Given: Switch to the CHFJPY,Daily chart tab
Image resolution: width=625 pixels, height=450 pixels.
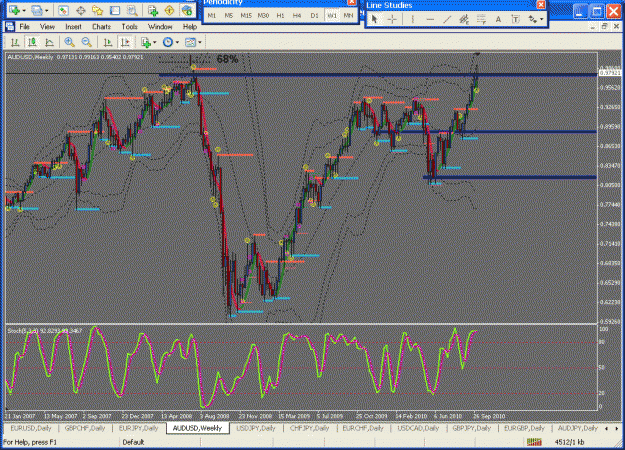Looking at the screenshot, I should point(310,428).
